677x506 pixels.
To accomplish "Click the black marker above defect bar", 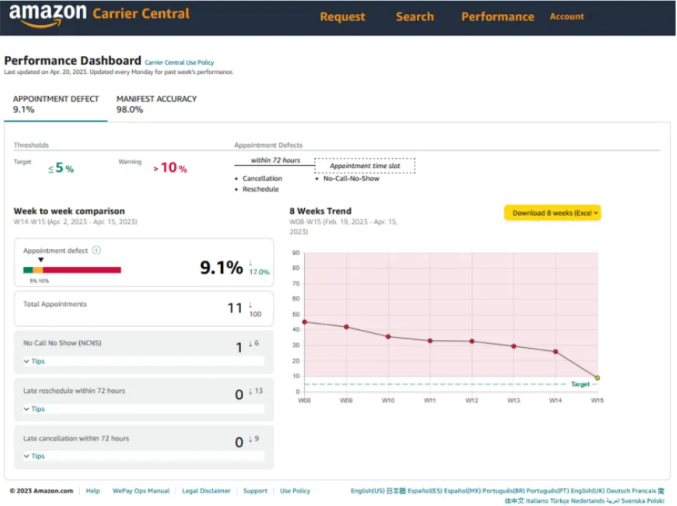I will pos(41,260).
